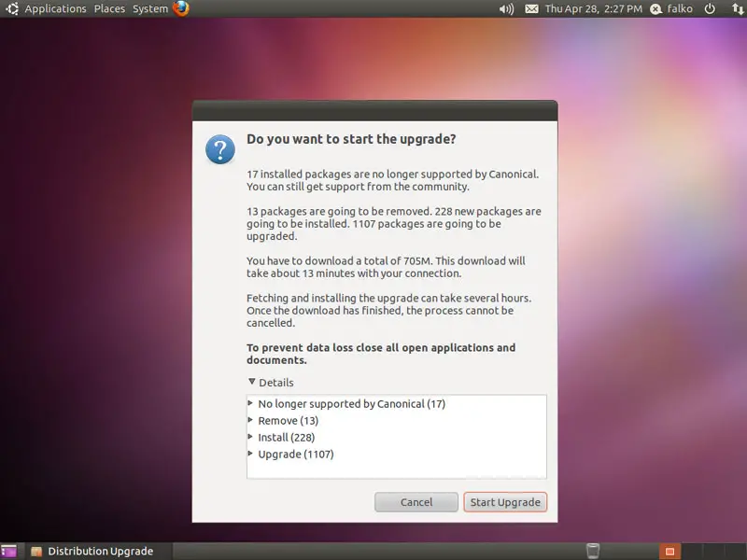
Task: Open the trash icon in the bottom panel
Action: click(x=593, y=551)
